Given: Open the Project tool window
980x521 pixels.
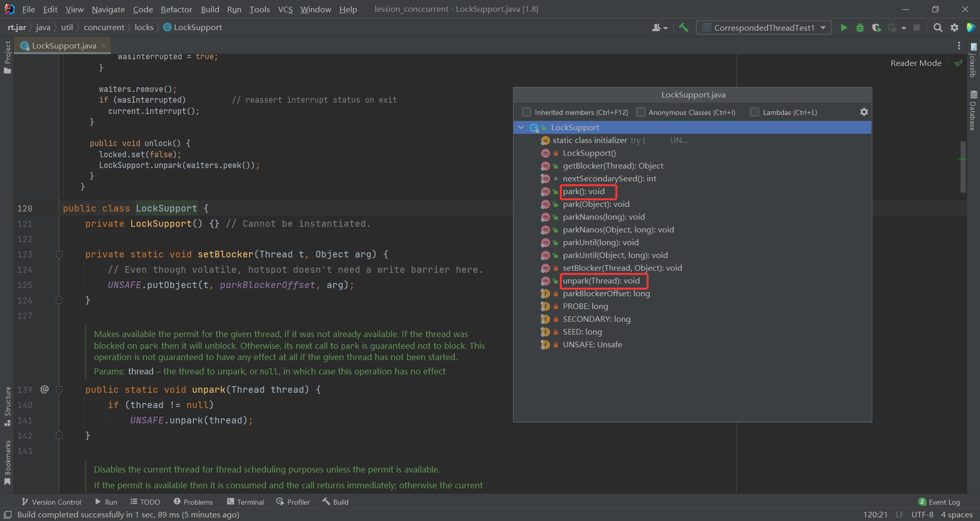Looking at the screenshot, I should point(7,57).
